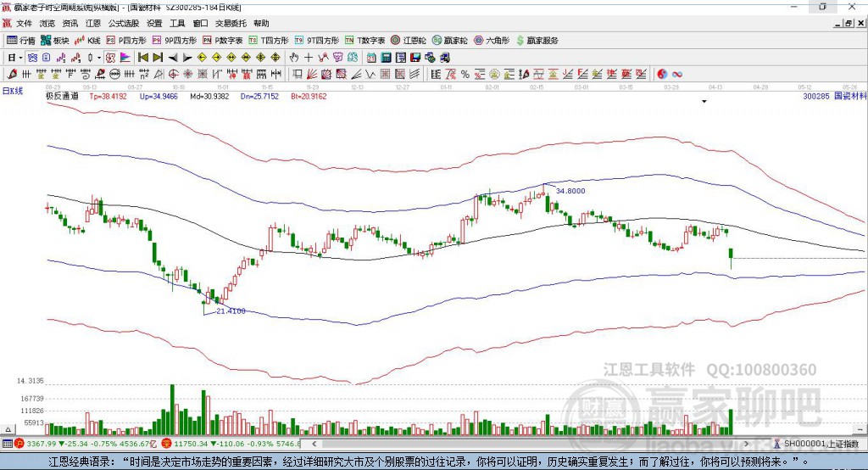Image resolution: width=868 pixels, height=470 pixels.
Task: Open the 六角形 hexagon tool
Action: (492, 41)
